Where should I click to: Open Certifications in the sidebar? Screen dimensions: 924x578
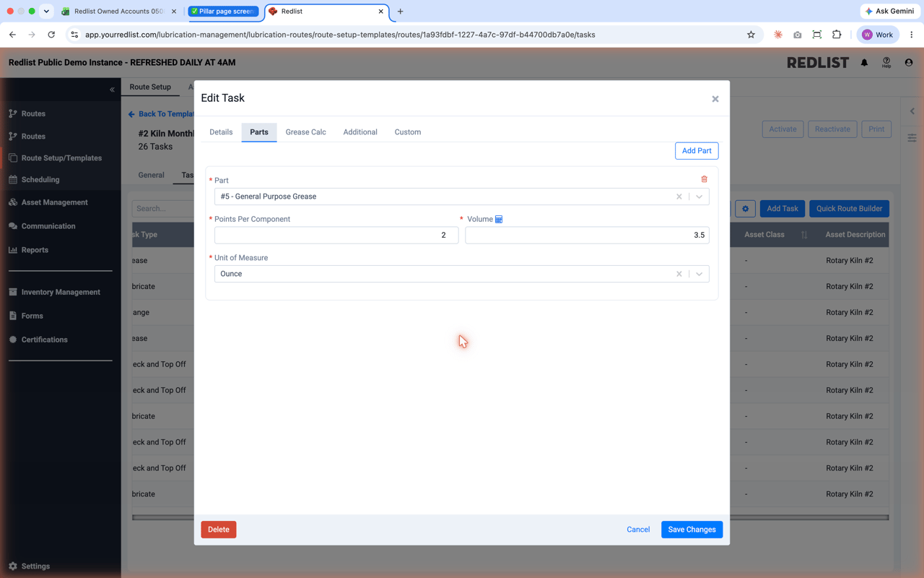pos(44,340)
